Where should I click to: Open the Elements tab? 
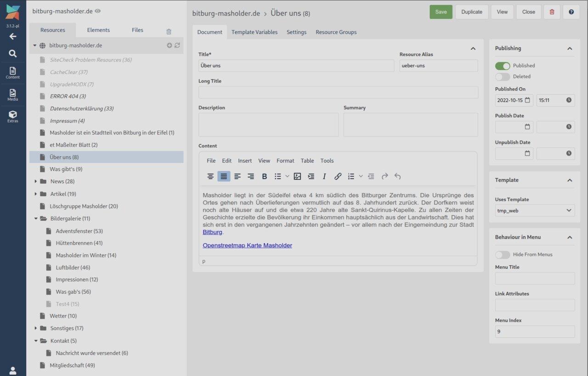pyautogui.click(x=98, y=30)
